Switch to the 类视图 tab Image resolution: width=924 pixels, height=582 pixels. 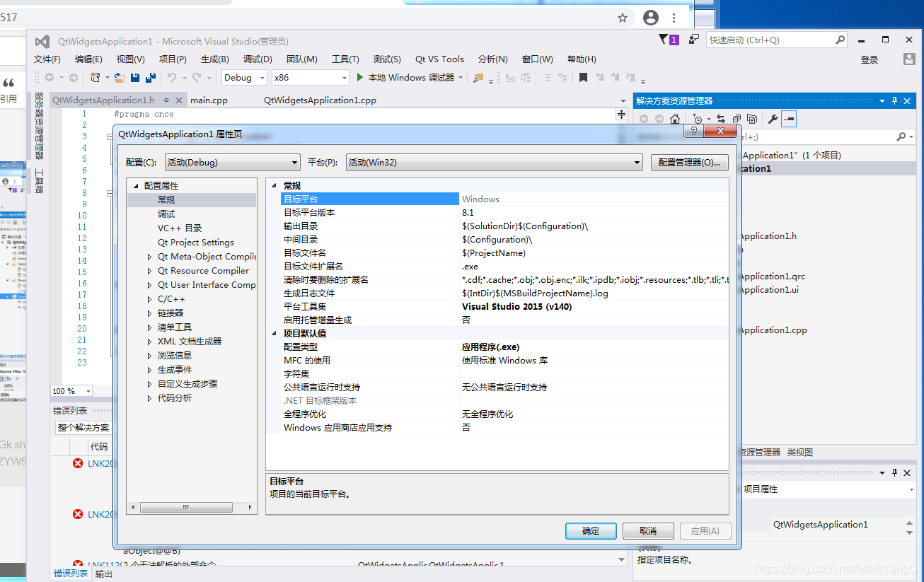click(800, 452)
